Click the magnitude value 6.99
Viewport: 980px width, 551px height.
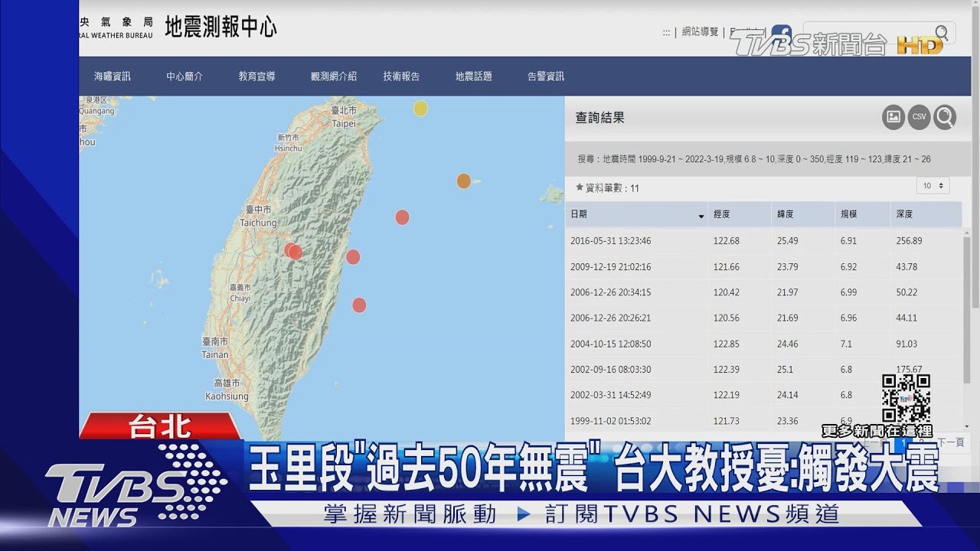848,292
